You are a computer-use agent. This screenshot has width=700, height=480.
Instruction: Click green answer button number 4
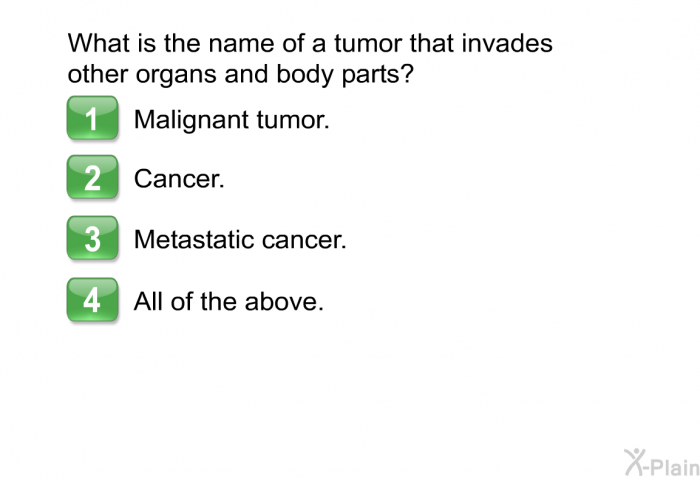click(92, 300)
